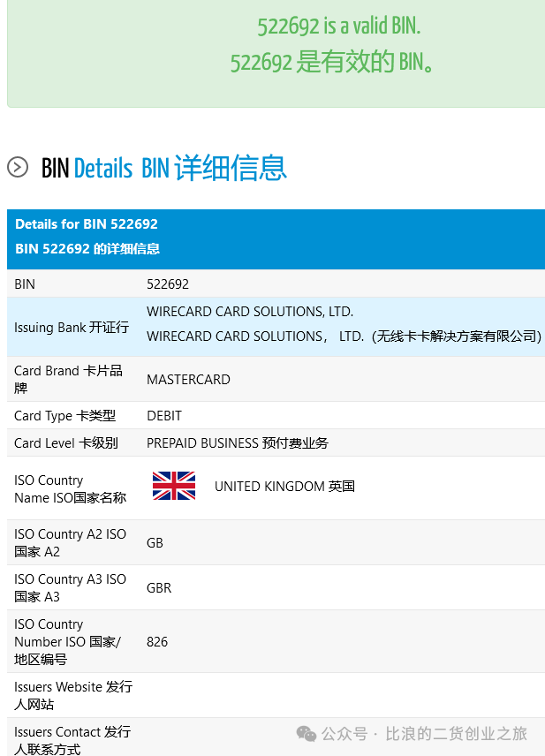Click the 'Issuing Bank 开证行' label
Viewport: 545px width, 756px height.
click(x=72, y=328)
